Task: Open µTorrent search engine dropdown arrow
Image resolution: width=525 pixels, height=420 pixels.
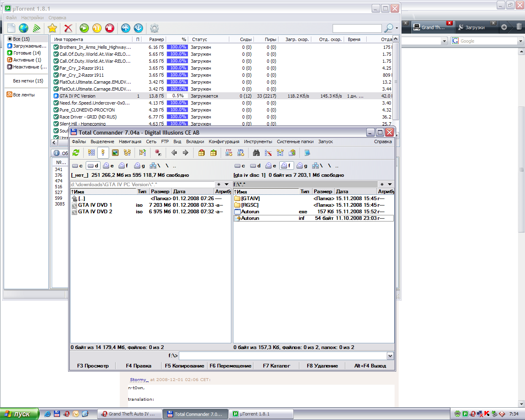Action: point(397,28)
